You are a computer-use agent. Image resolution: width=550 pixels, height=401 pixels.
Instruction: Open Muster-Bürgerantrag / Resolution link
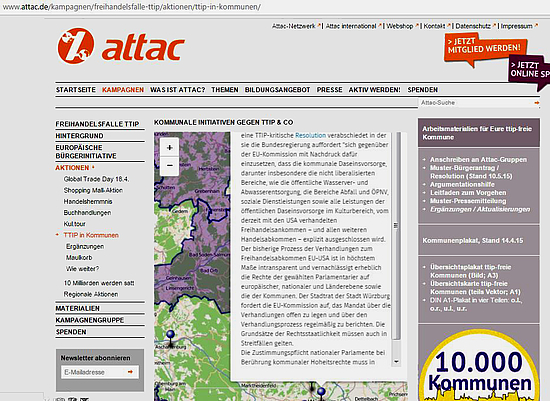tap(471, 172)
